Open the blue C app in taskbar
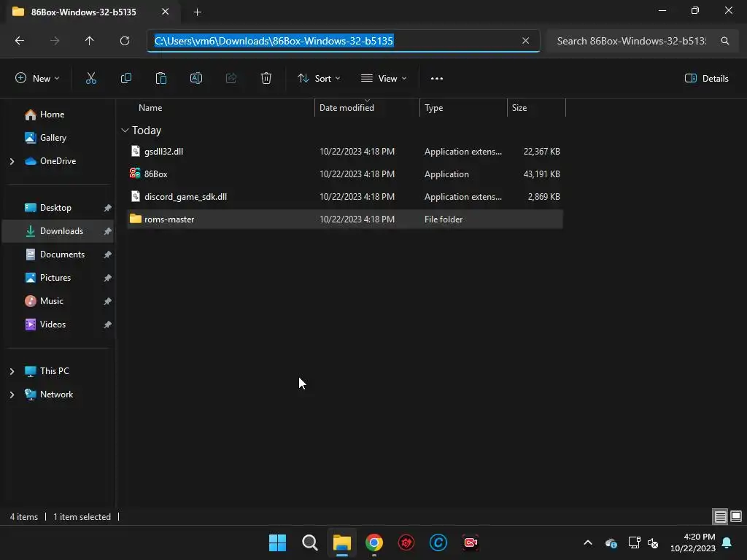 coord(438,542)
